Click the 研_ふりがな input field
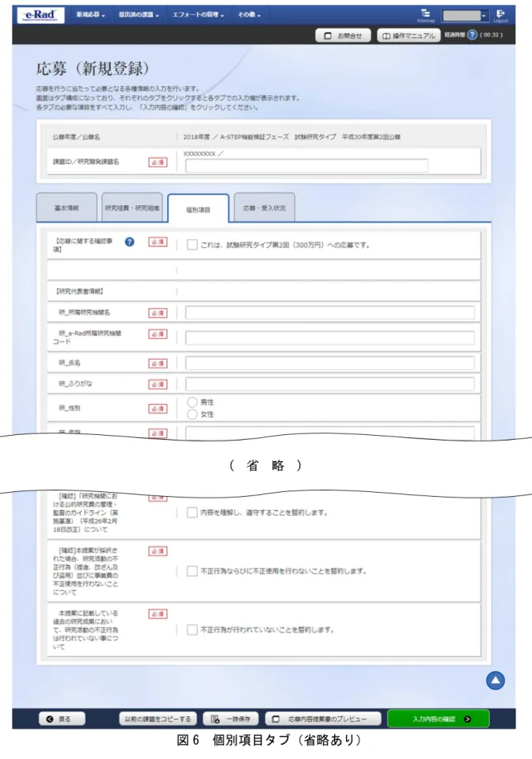532x759 pixels. point(330,384)
